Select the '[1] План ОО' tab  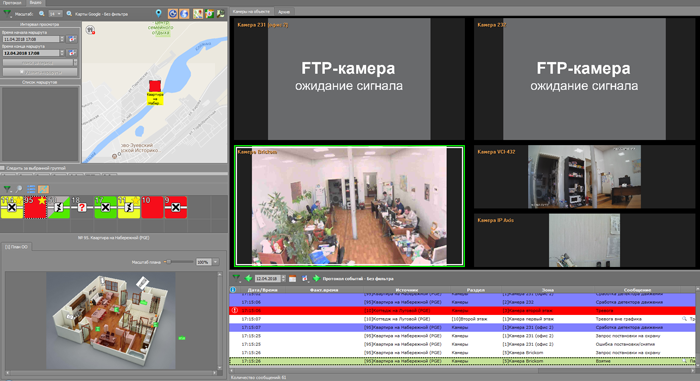pyautogui.click(x=16, y=247)
